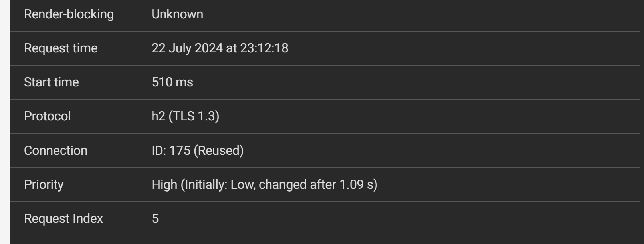Click the Priority row label
Image resolution: width=644 pixels, height=244 pixels.
[x=44, y=185]
